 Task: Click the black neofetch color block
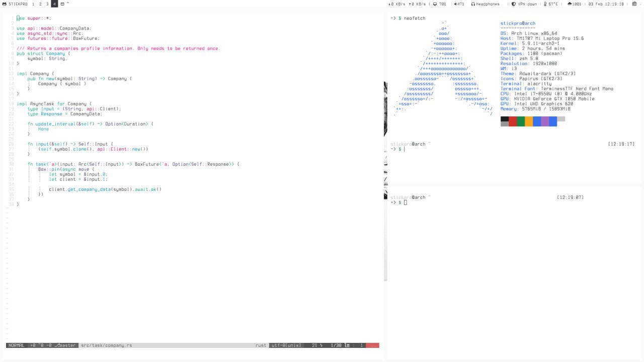(505, 119)
